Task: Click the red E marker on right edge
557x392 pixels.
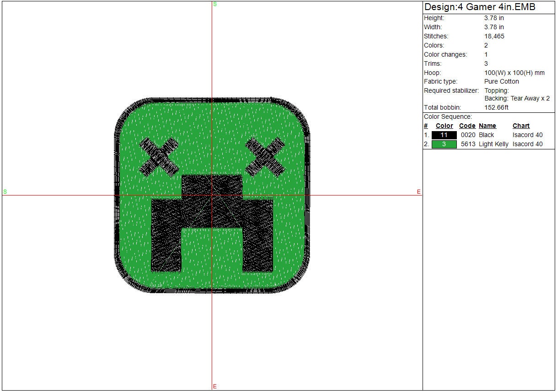Action: 418,192
